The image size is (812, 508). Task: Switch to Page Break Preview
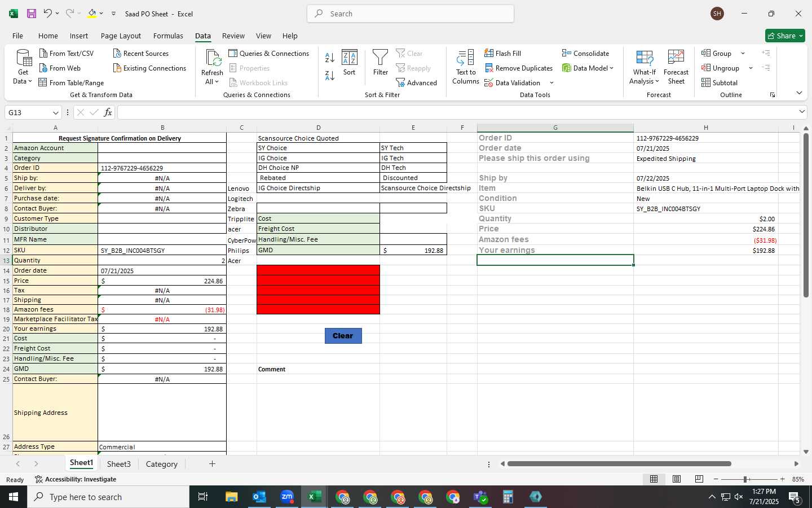coord(699,479)
